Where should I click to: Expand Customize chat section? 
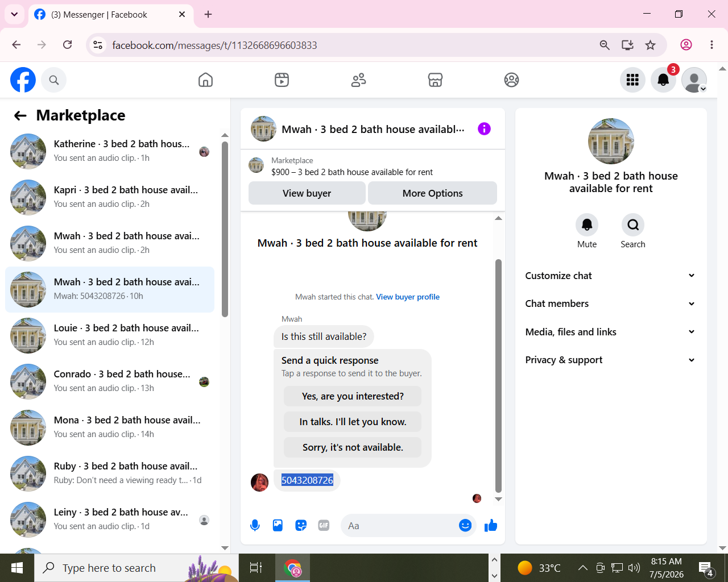click(611, 276)
